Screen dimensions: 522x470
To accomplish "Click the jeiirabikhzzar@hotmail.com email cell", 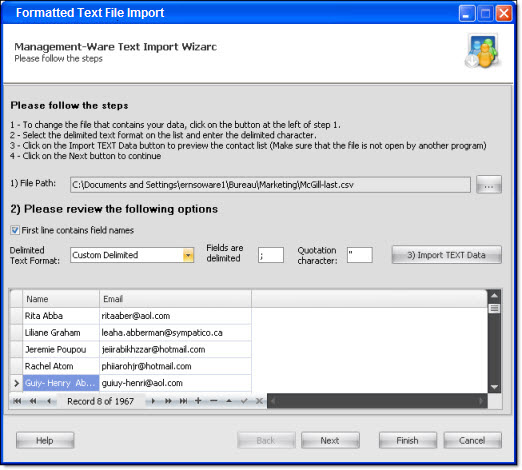I will pyautogui.click(x=175, y=349).
